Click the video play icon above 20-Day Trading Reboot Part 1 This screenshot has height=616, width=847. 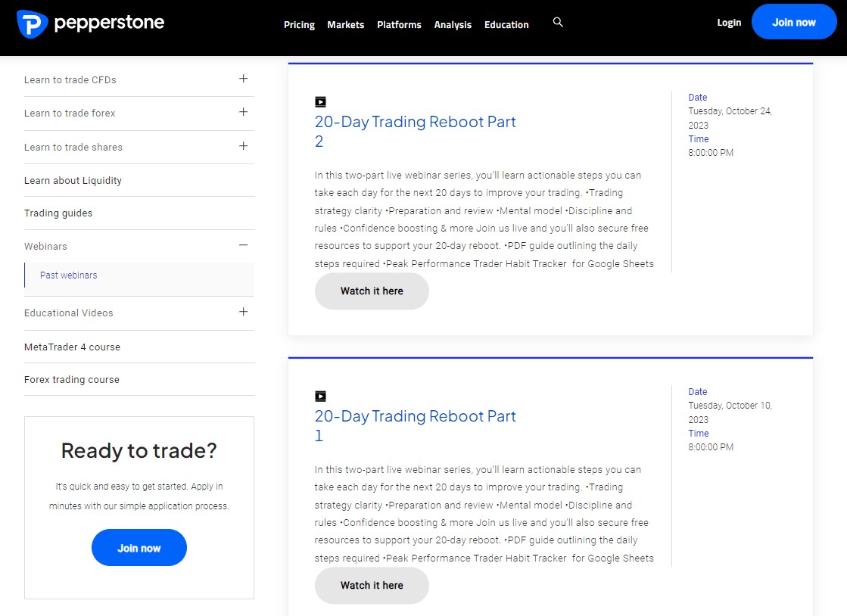[320, 395]
